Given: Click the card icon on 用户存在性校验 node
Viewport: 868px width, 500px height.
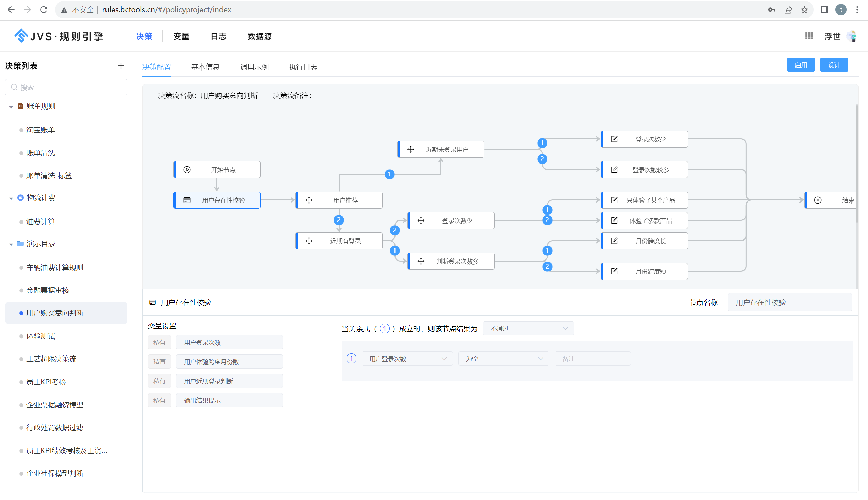Looking at the screenshot, I should pos(187,200).
